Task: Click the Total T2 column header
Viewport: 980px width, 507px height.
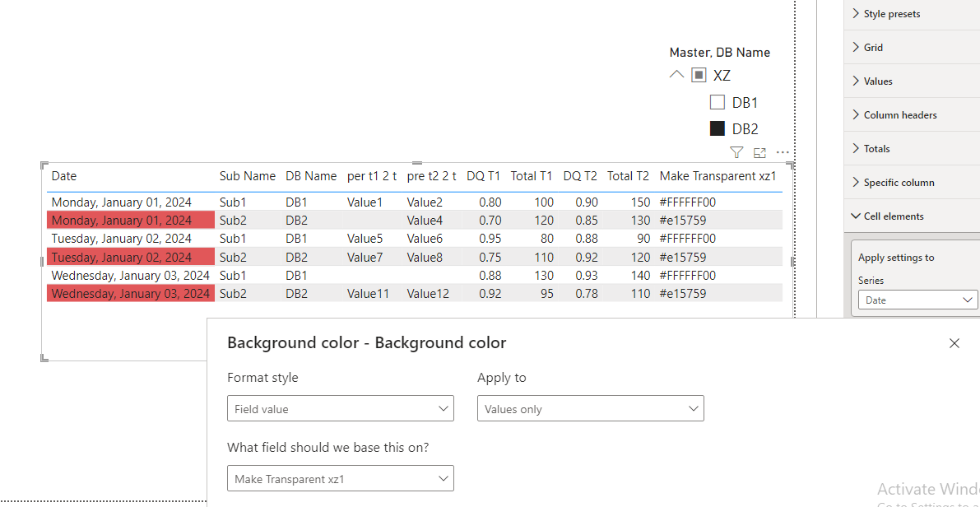Action: pyautogui.click(x=628, y=176)
